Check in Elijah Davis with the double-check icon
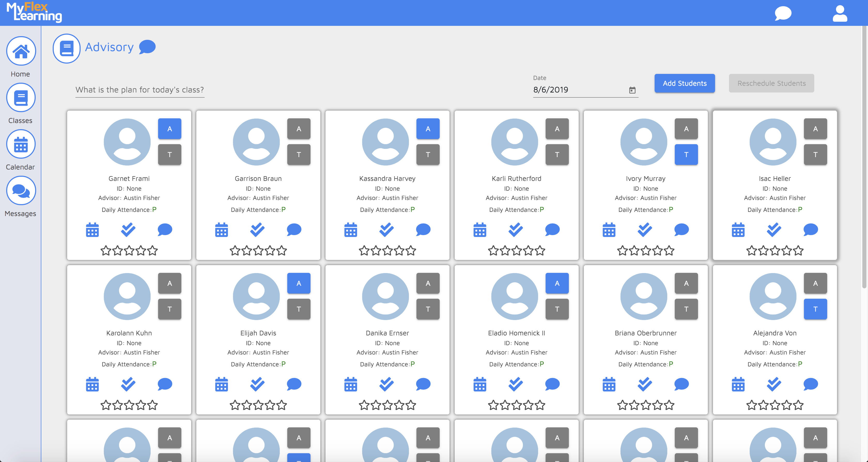868x462 pixels. pos(258,384)
